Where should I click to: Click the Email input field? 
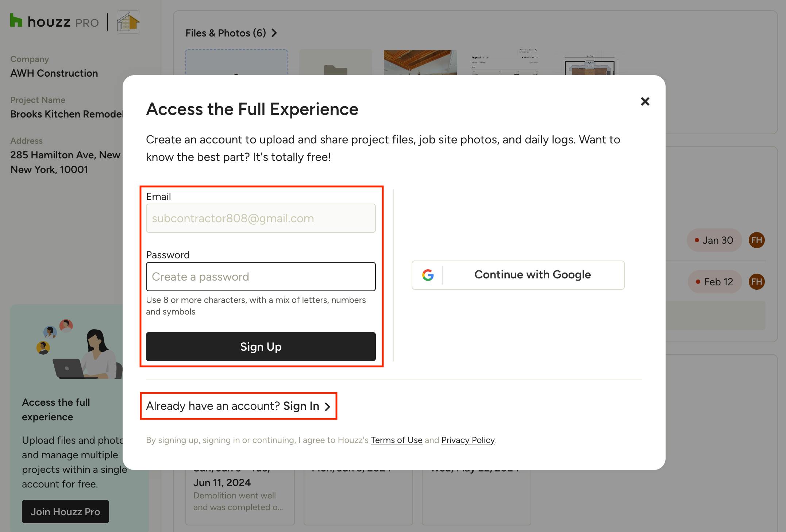coord(261,218)
